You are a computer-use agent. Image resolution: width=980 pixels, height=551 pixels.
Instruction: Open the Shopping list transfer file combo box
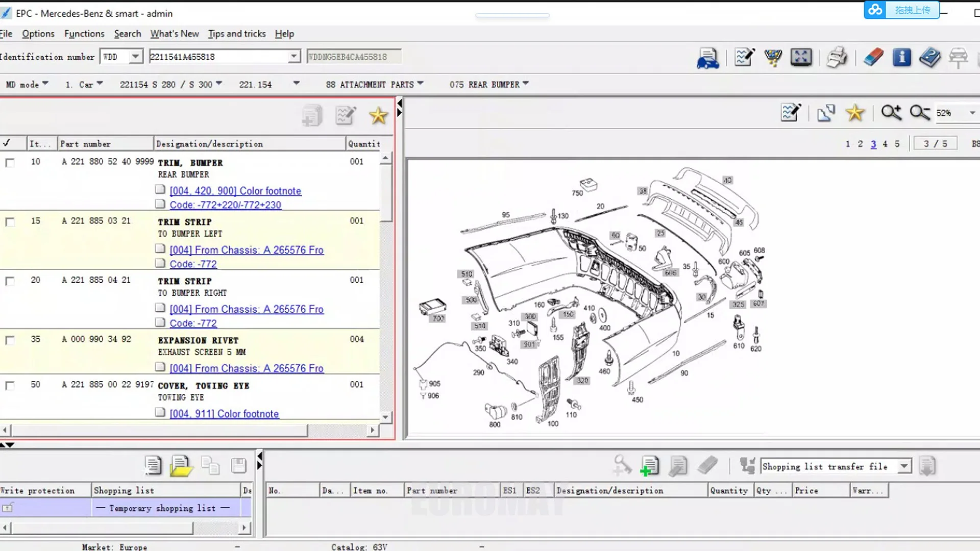pyautogui.click(x=904, y=466)
